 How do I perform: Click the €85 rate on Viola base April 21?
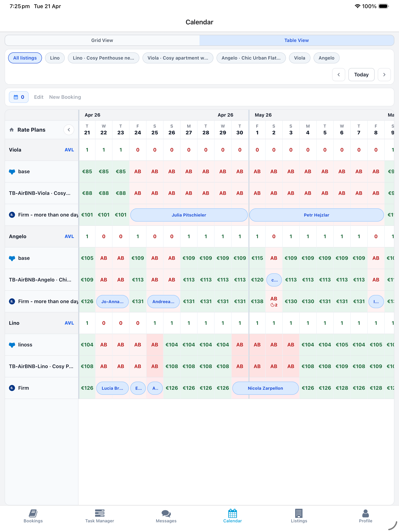tap(87, 171)
